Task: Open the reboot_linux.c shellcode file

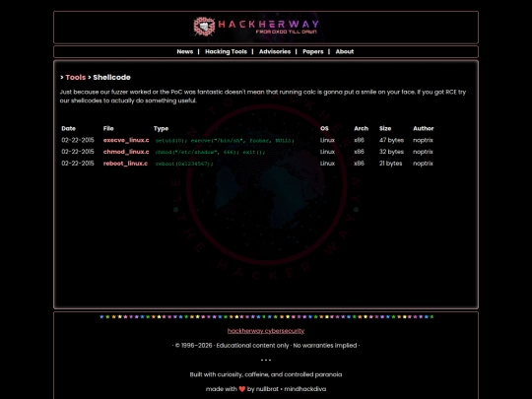Action: point(125,164)
